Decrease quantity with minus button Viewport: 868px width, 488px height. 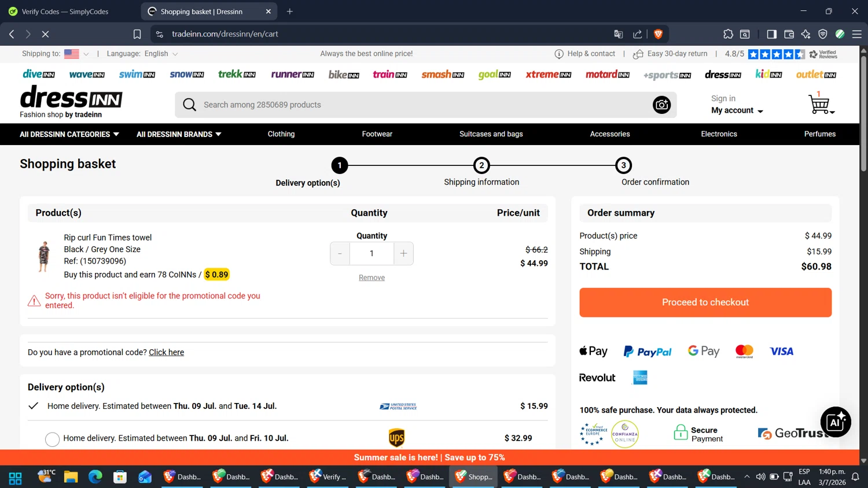340,253
